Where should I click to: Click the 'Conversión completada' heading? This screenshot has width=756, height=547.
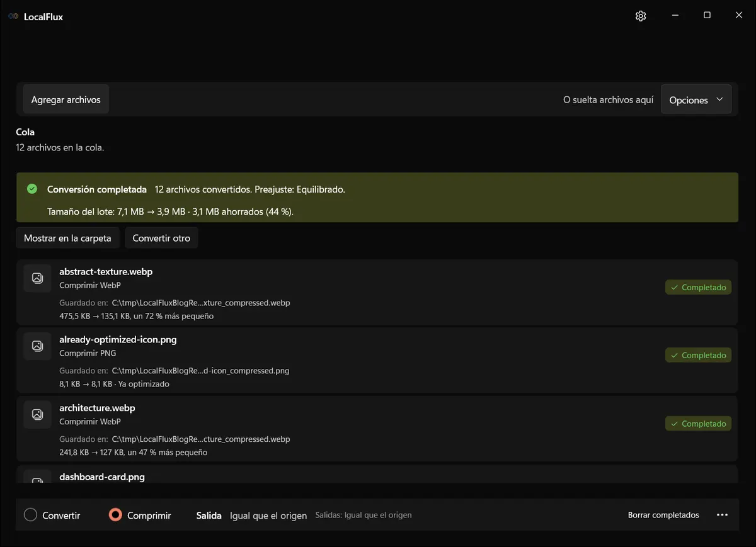(x=97, y=189)
